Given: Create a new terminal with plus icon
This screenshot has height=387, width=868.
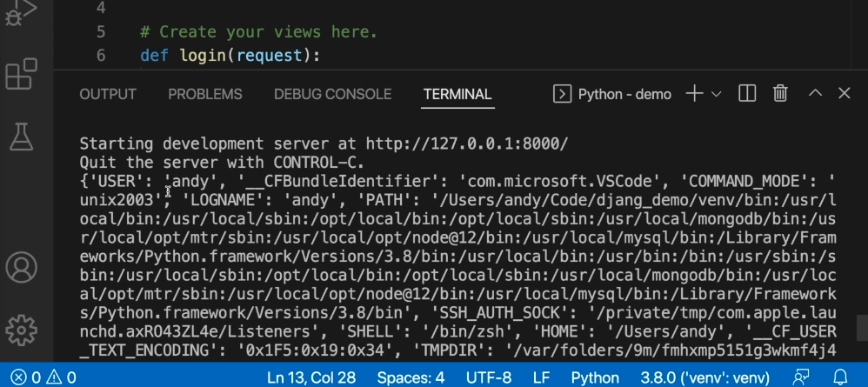Looking at the screenshot, I should [694, 94].
